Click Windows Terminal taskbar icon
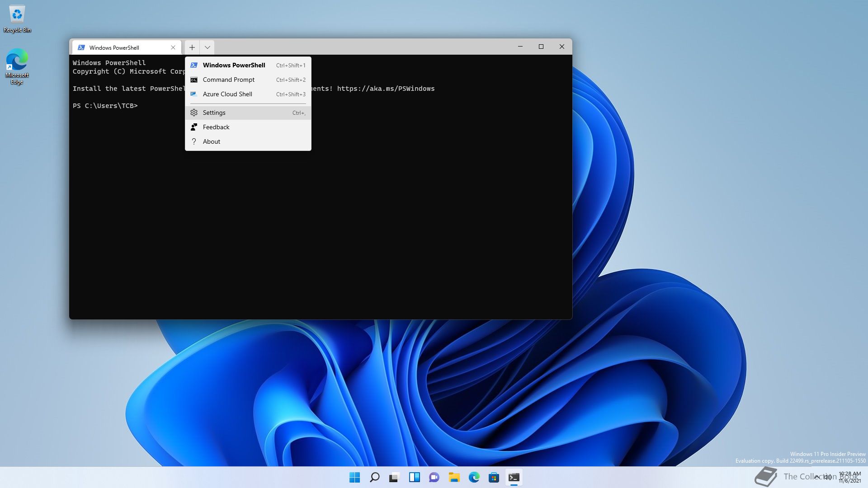Screen dimensions: 868x488 point(514,477)
